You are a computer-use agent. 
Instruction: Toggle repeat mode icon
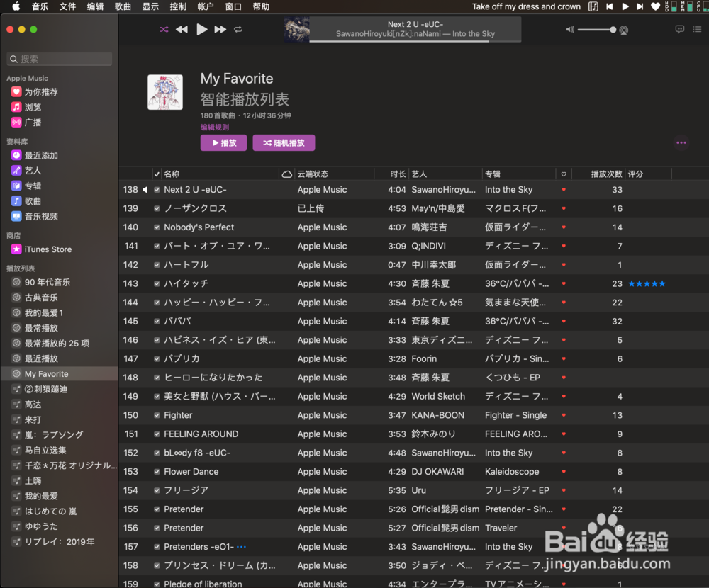click(x=238, y=29)
